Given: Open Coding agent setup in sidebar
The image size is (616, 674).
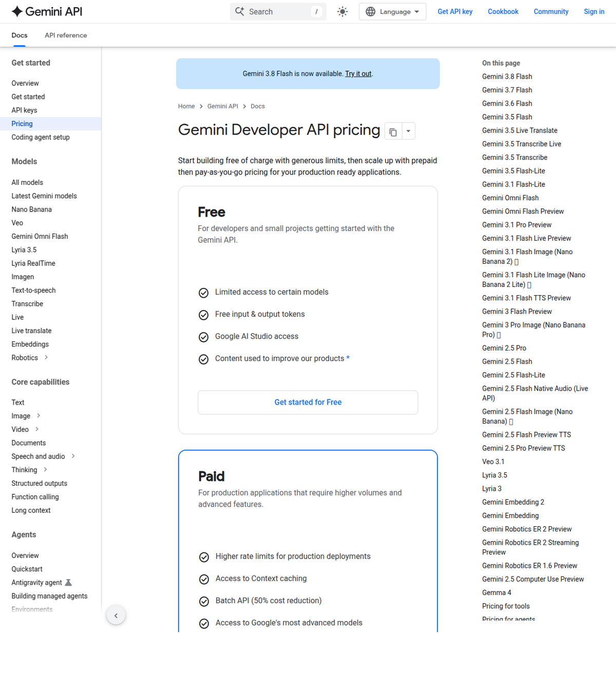Looking at the screenshot, I should (x=41, y=137).
